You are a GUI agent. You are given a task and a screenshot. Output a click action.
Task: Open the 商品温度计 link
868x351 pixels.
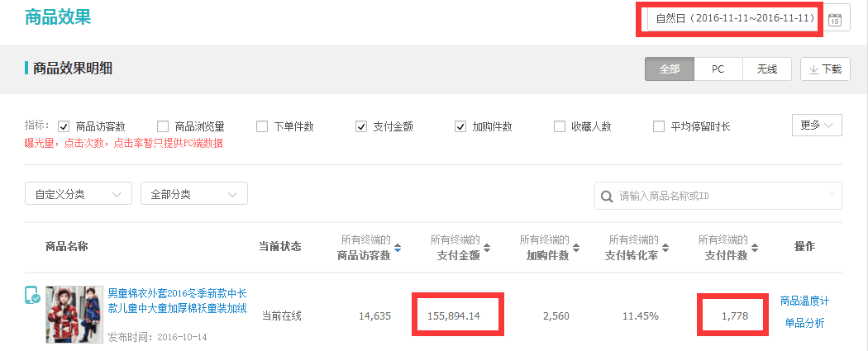tap(804, 301)
